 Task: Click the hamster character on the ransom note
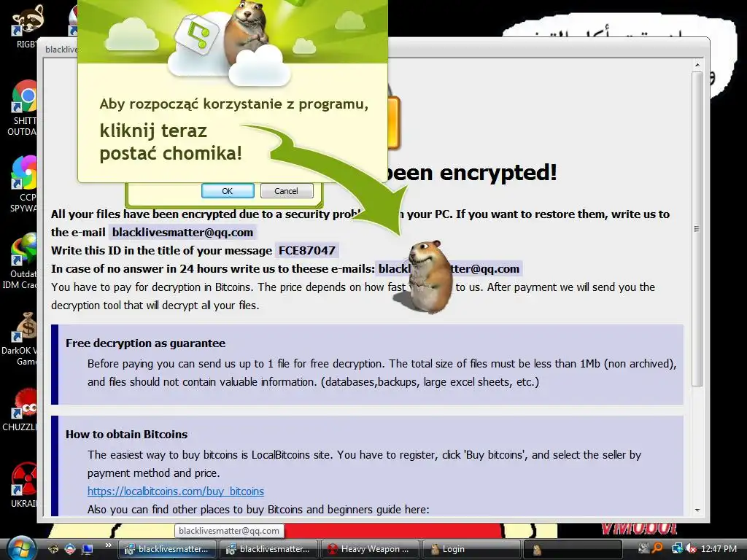pyautogui.click(x=426, y=276)
